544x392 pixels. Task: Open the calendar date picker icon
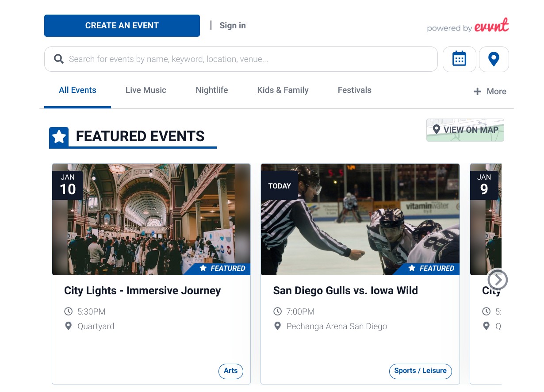(459, 59)
